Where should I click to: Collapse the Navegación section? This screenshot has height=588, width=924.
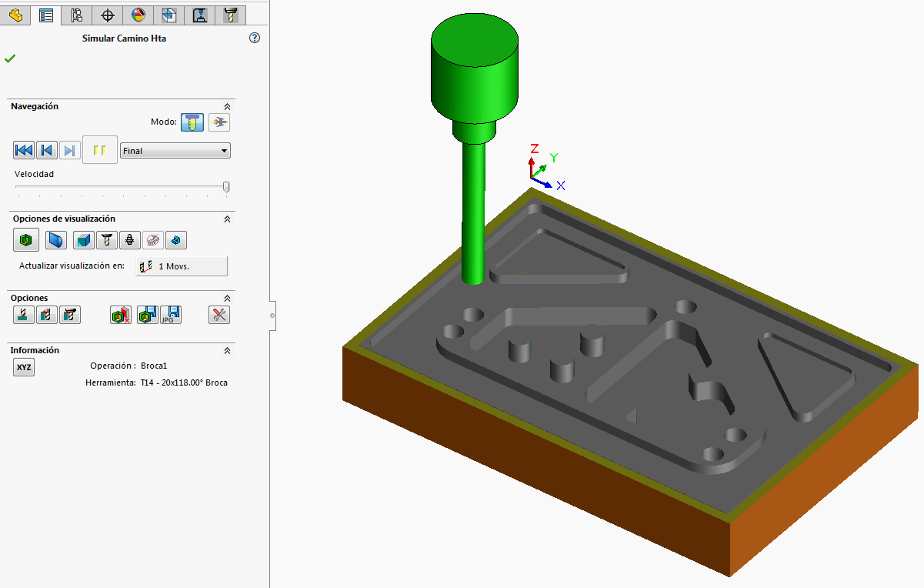pyautogui.click(x=227, y=106)
